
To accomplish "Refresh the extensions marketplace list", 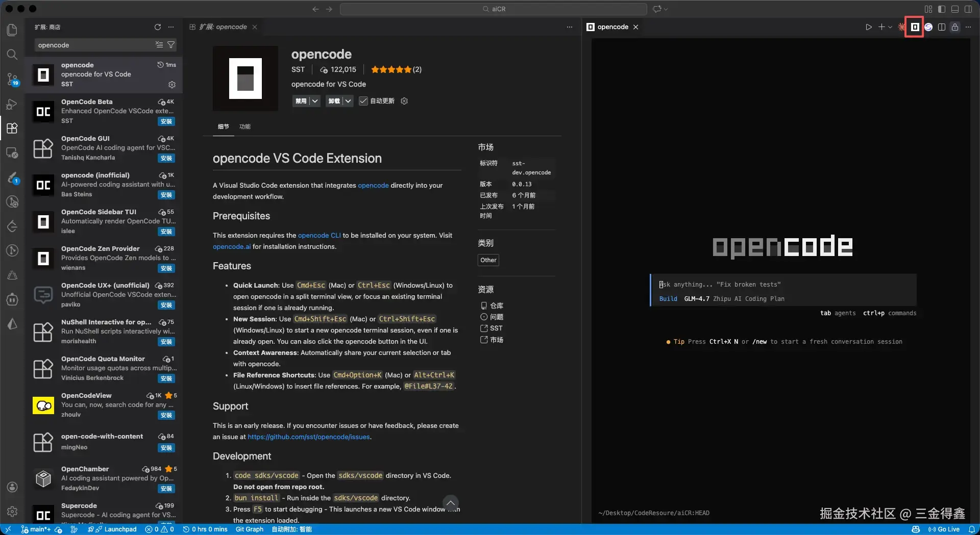I will (158, 27).
